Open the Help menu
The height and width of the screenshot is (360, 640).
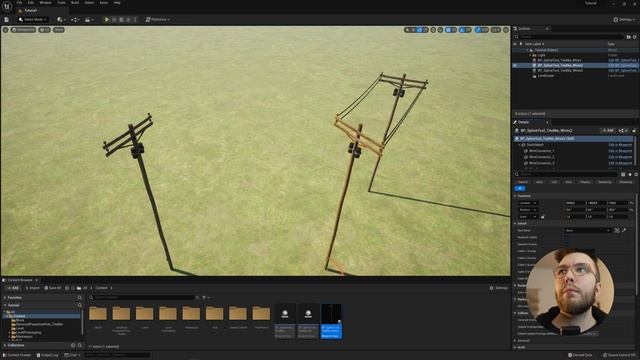tap(117, 3)
